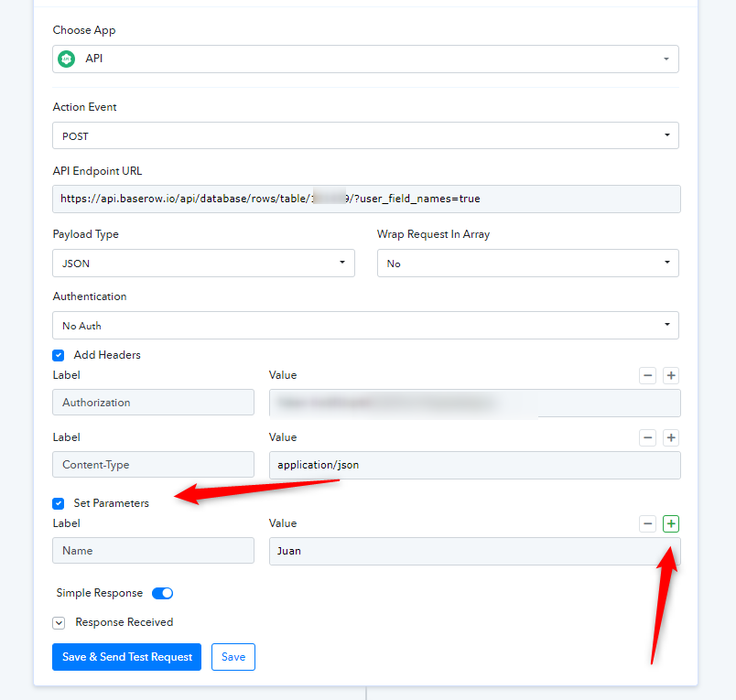Screen dimensions: 736x700
Task: Open the Choose App dropdown
Action: 365,59
